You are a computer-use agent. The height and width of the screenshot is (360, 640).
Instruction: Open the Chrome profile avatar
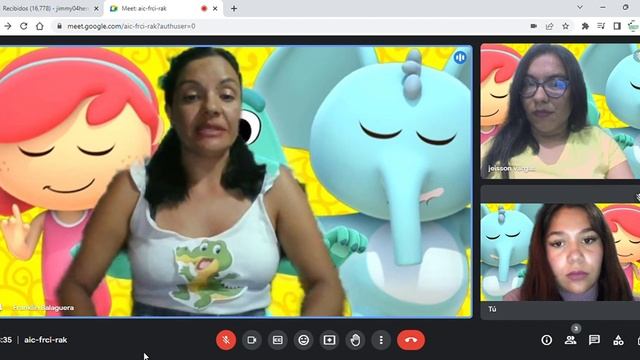click(x=633, y=26)
